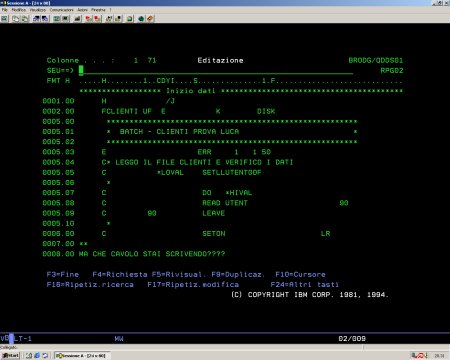Image resolution: width=450 pixels, height=360 pixels.
Task: Click the taskbar clock
Action: point(439,356)
